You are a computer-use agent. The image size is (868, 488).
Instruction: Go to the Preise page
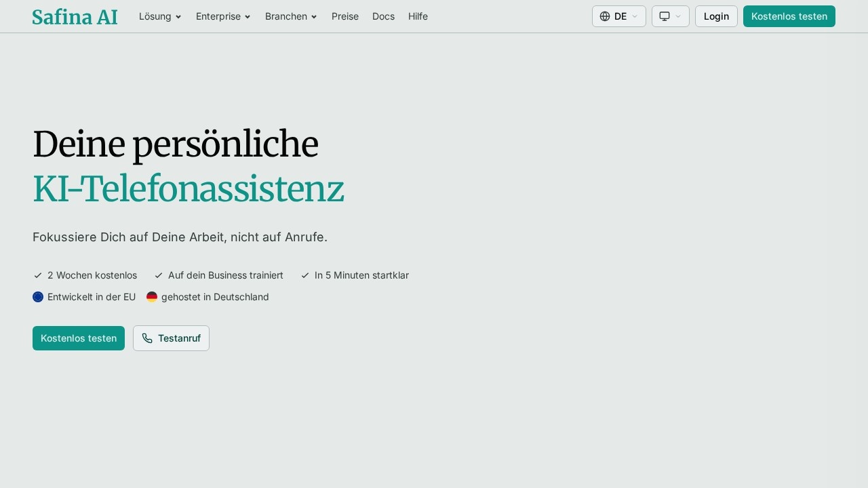pyautogui.click(x=345, y=16)
